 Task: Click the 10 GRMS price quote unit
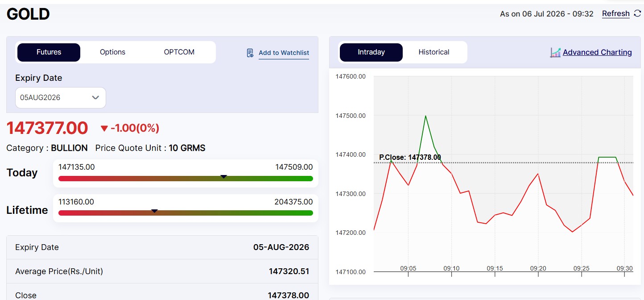187,148
